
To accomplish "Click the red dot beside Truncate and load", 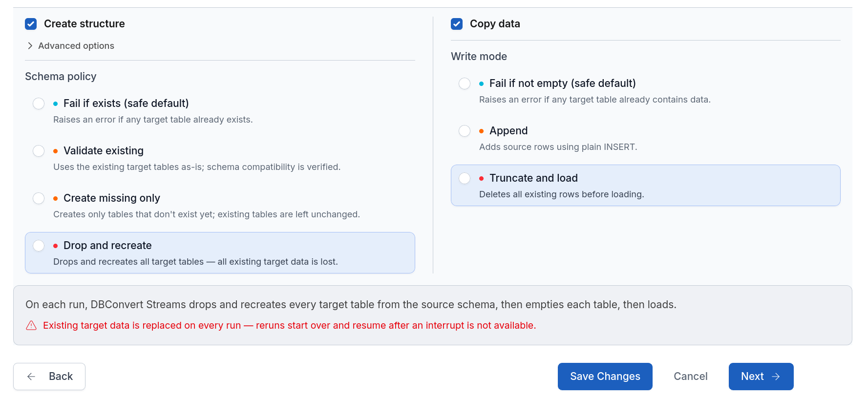I will click(x=482, y=178).
